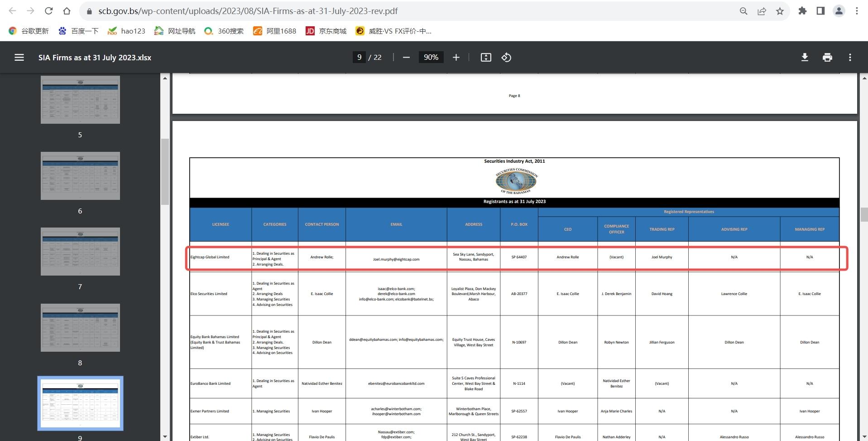868x441 pixels.
Task: Rotate the PDF counterclockwise
Action: coord(506,57)
